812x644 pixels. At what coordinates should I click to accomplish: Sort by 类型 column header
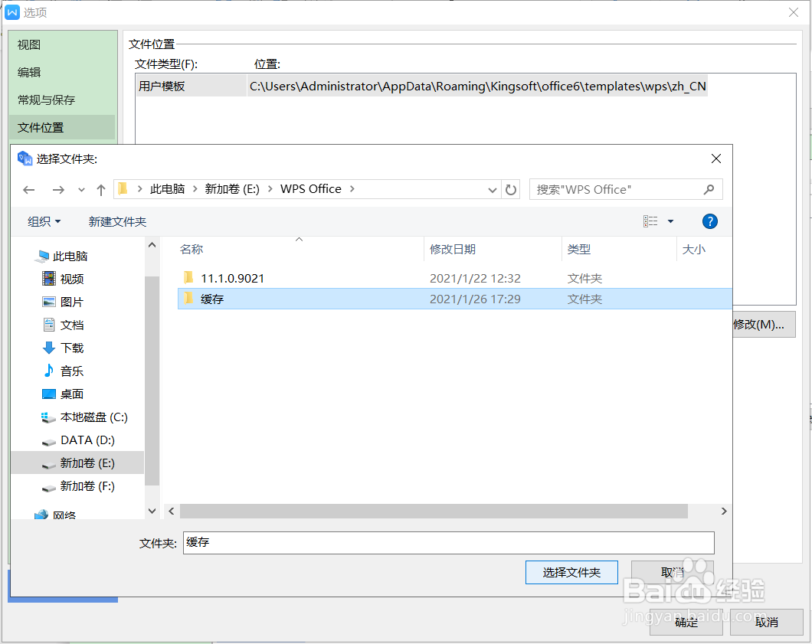click(x=579, y=249)
